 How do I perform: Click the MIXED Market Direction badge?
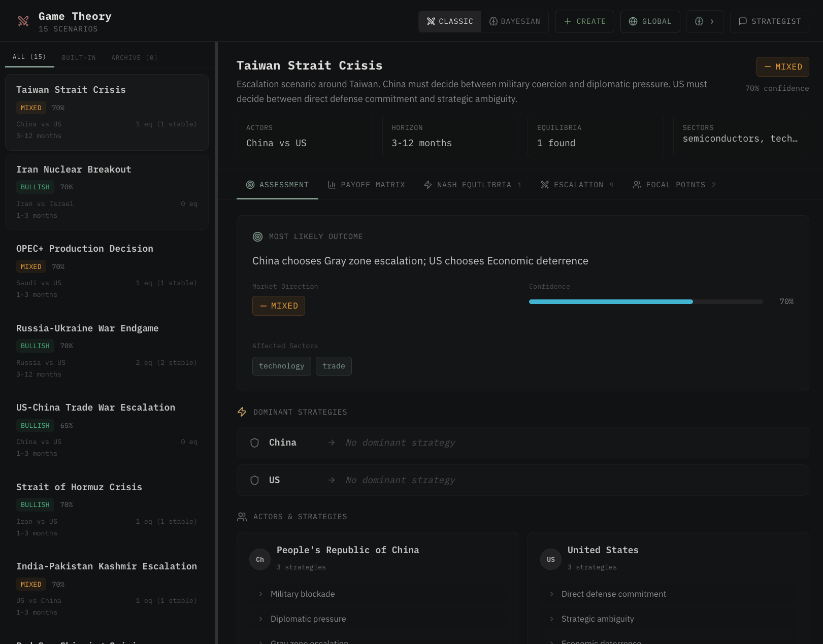(x=279, y=306)
